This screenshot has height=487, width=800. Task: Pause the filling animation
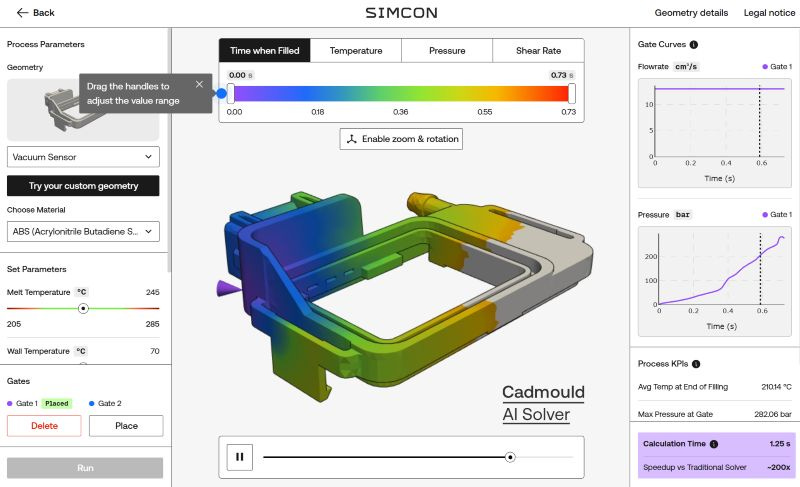pyautogui.click(x=239, y=457)
